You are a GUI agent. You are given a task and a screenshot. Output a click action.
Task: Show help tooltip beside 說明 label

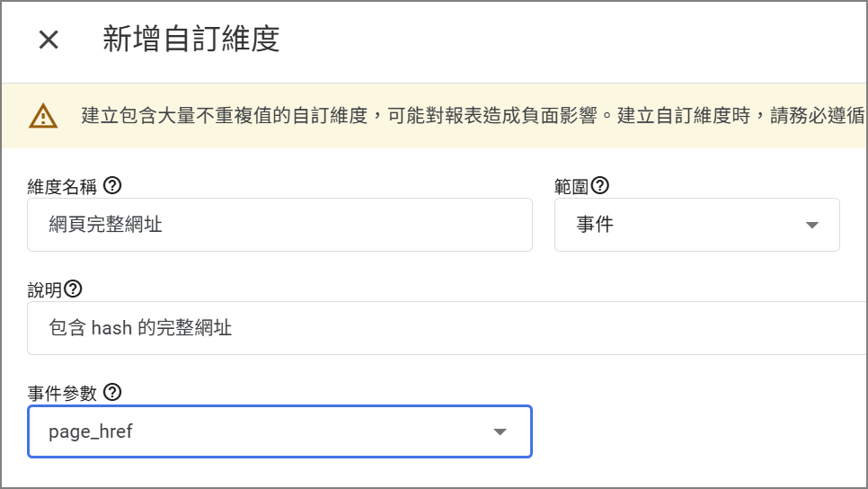click(x=74, y=289)
